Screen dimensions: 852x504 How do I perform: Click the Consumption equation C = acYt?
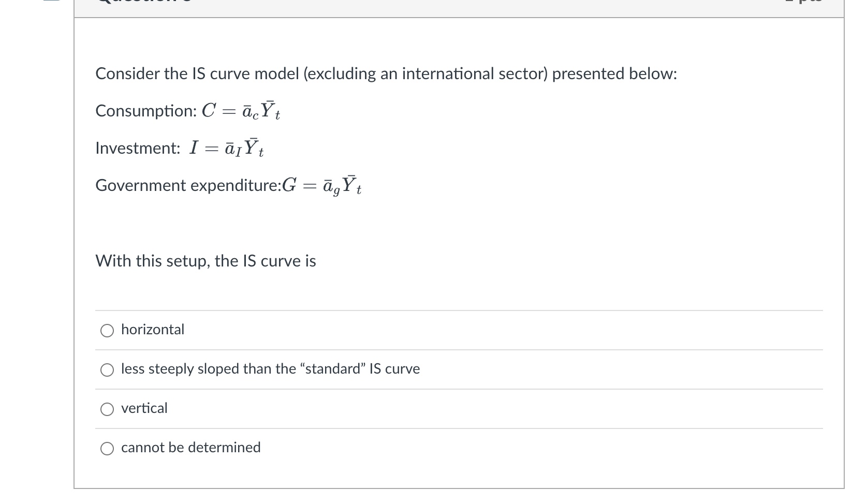[x=188, y=110]
